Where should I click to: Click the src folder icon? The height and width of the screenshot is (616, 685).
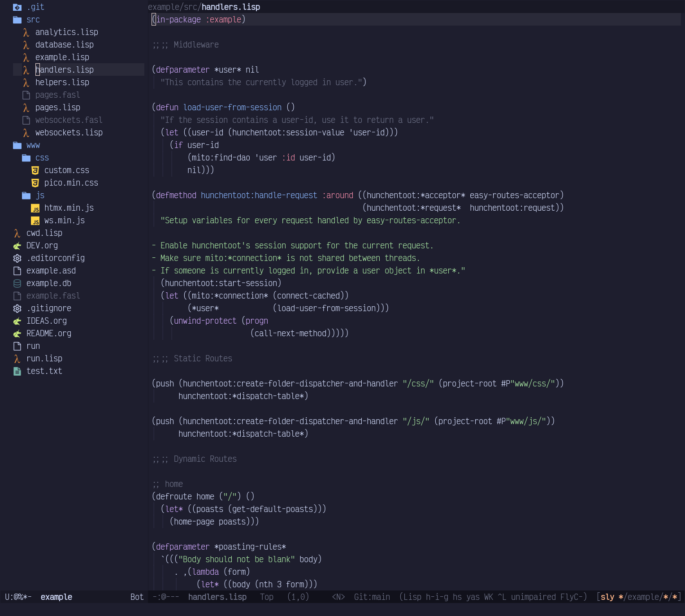(17, 20)
